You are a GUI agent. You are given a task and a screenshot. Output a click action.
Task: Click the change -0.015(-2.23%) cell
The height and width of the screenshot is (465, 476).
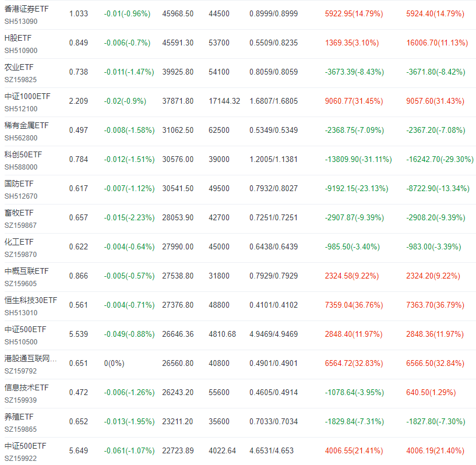(129, 218)
